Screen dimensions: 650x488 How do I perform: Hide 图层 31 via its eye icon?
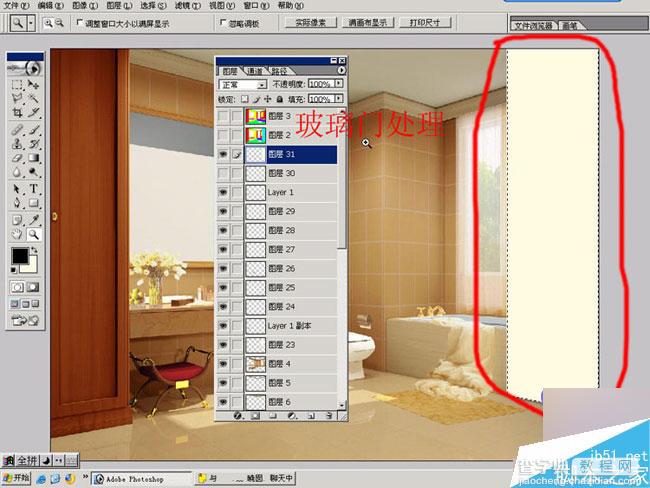coord(223,154)
